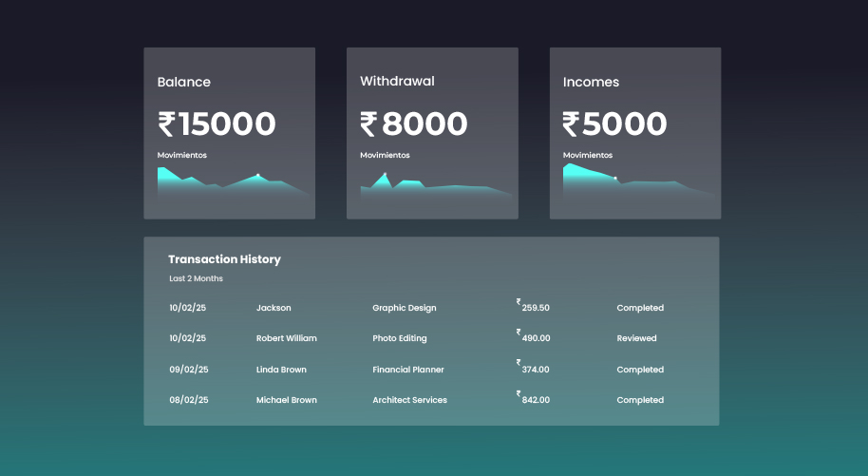Click the rupee symbol beside 5000
Image resolution: width=868 pixels, height=476 pixels.
point(571,124)
